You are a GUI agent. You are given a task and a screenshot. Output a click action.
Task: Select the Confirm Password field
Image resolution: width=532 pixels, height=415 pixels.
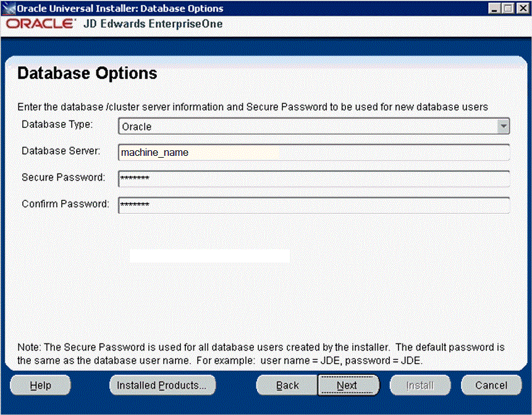tap(313, 205)
